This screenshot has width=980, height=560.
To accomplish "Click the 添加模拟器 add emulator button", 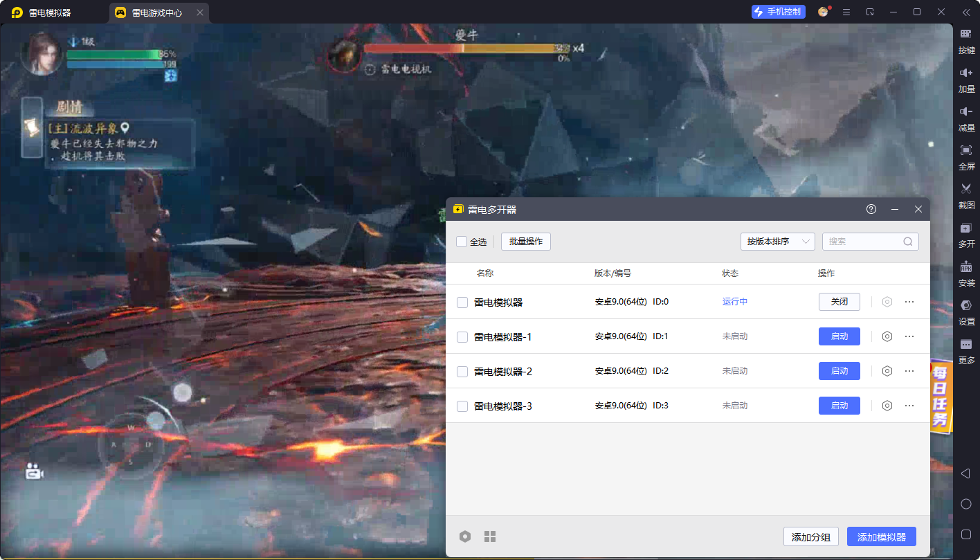I will (x=882, y=536).
